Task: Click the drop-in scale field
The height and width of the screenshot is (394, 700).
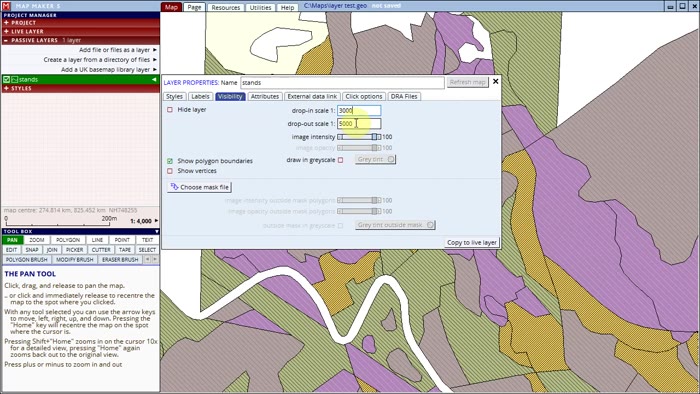Action: (x=359, y=110)
